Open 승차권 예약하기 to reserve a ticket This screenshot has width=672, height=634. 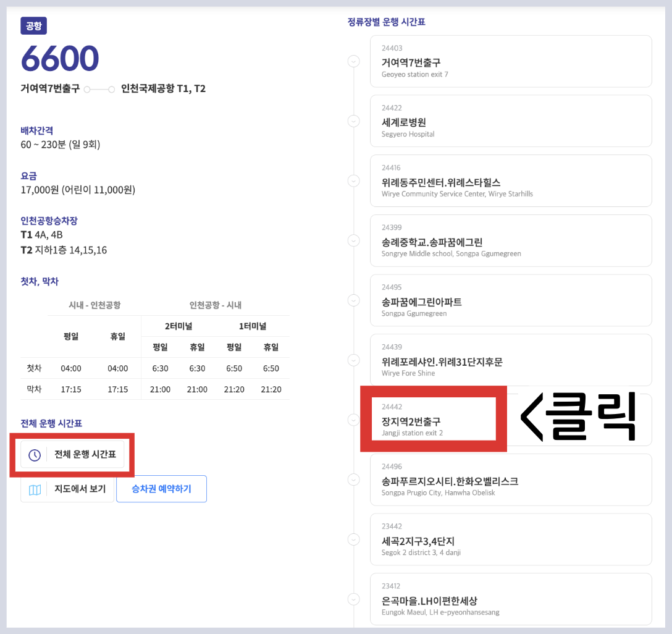[x=161, y=488]
